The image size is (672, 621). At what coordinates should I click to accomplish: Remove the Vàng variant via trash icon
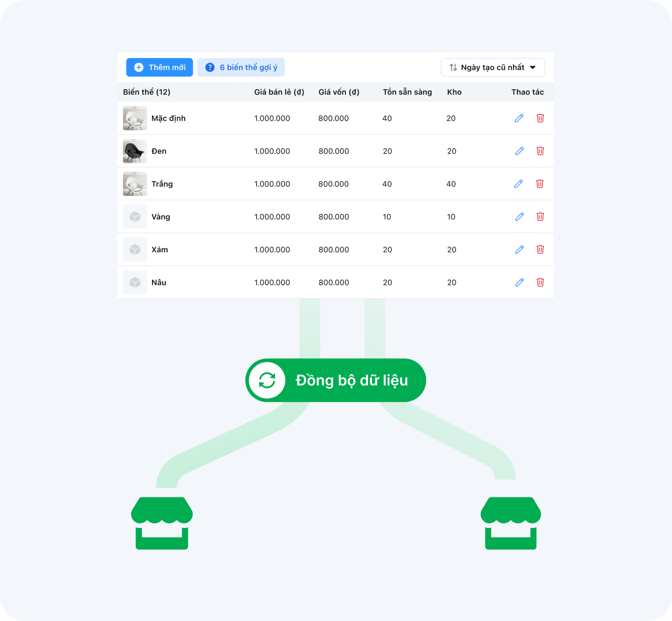point(540,216)
